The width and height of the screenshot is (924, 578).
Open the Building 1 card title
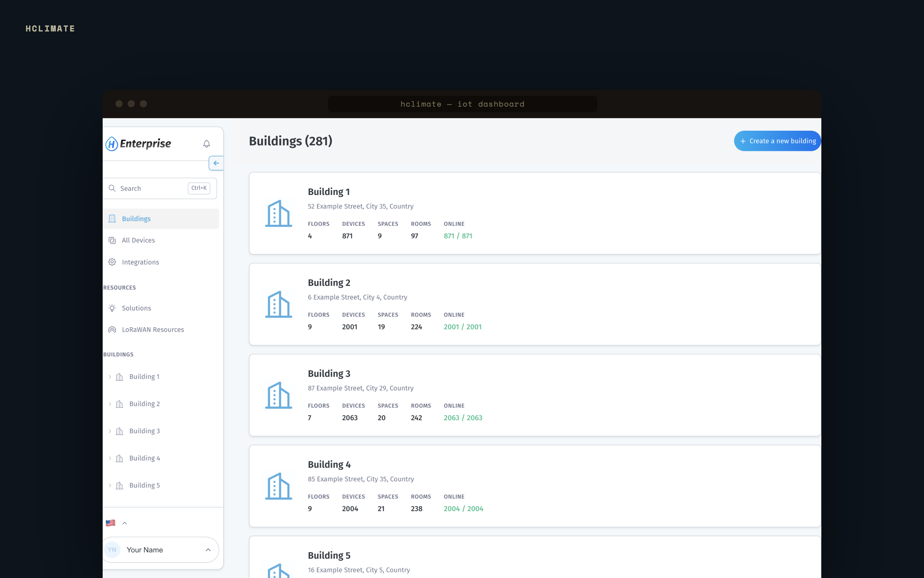pos(329,192)
